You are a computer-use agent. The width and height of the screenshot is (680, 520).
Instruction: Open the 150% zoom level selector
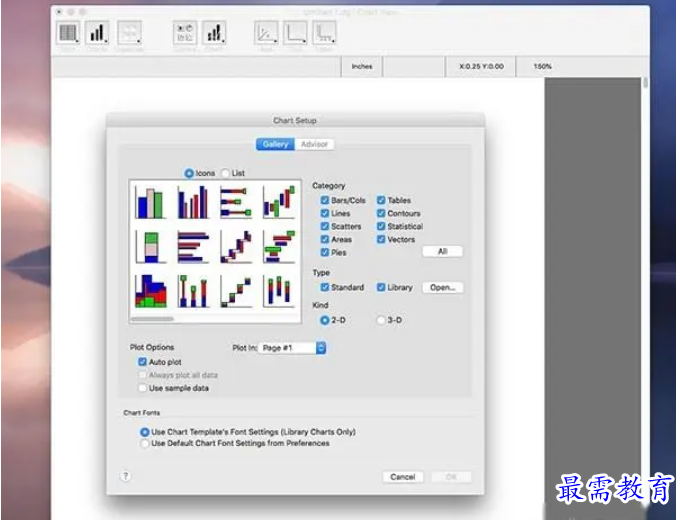coord(541,67)
